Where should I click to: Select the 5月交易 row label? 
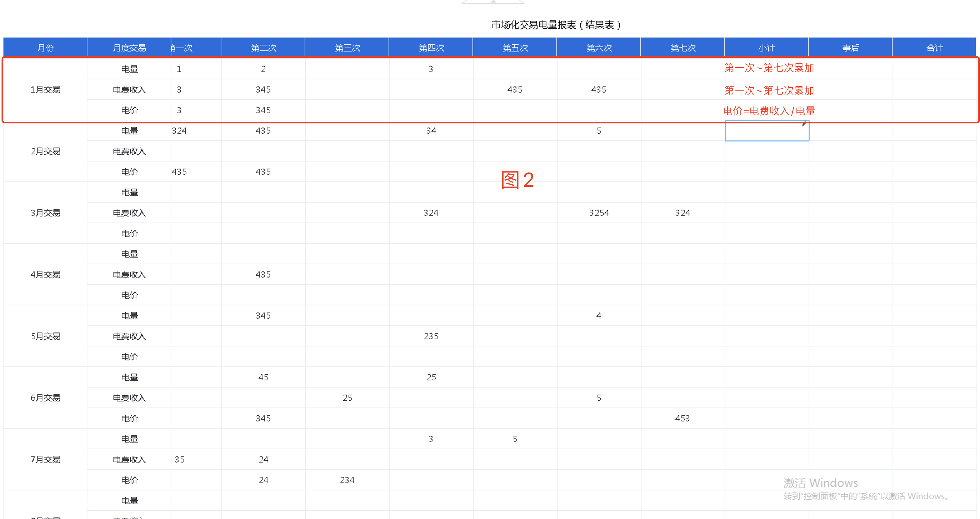tap(45, 336)
